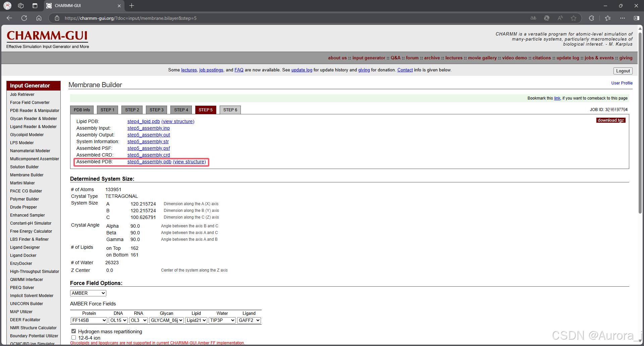This screenshot has width=644, height=346.
Task: Switch to the STEP 4 tab
Action: [181, 110]
